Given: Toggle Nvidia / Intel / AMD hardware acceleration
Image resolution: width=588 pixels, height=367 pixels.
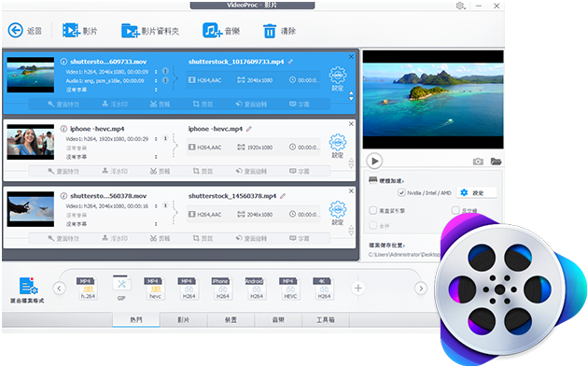Looking at the screenshot, I should tap(401, 192).
